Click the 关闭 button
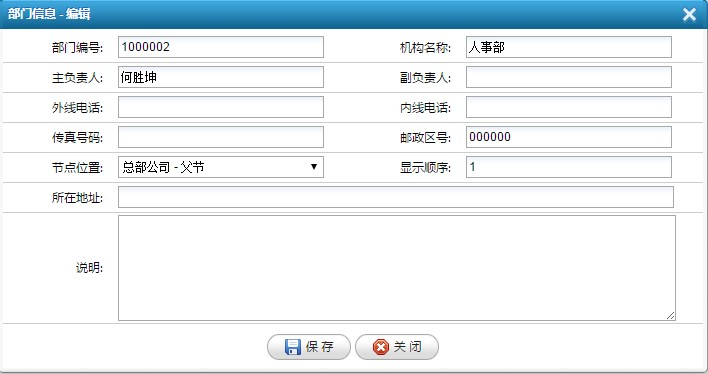The width and height of the screenshot is (708, 374). (x=397, y=347)
